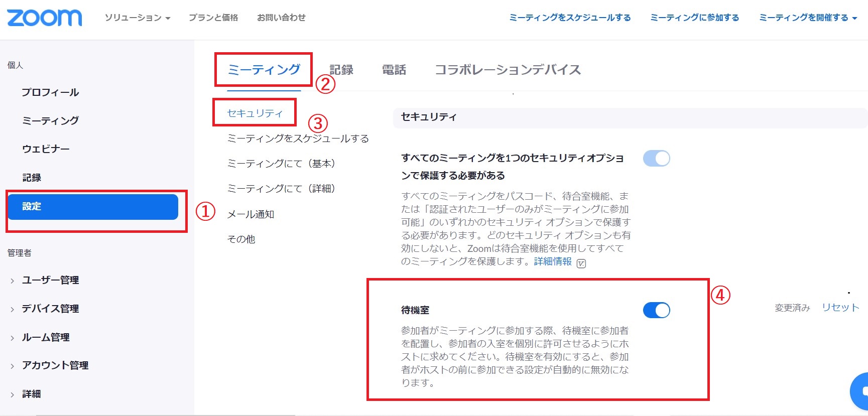Open プロフィール in the sidebar

pyautogui.click(x=50, y=92)
